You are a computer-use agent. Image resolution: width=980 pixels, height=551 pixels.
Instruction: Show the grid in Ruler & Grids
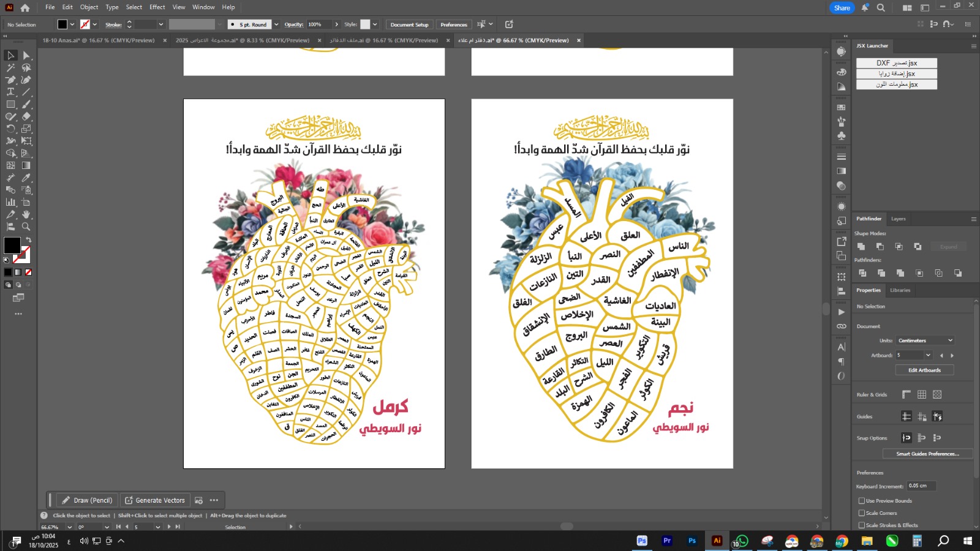pyautogui.click(x=922, y=395)
